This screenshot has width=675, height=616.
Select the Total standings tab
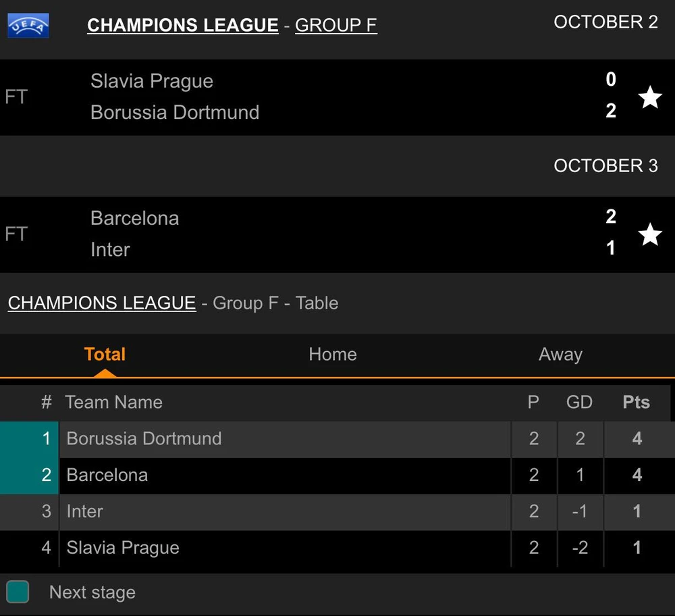tap(105, 355)
